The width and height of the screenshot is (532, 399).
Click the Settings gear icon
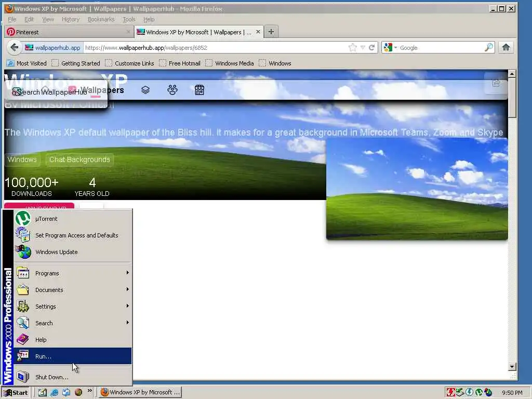[x=23, y=307]
